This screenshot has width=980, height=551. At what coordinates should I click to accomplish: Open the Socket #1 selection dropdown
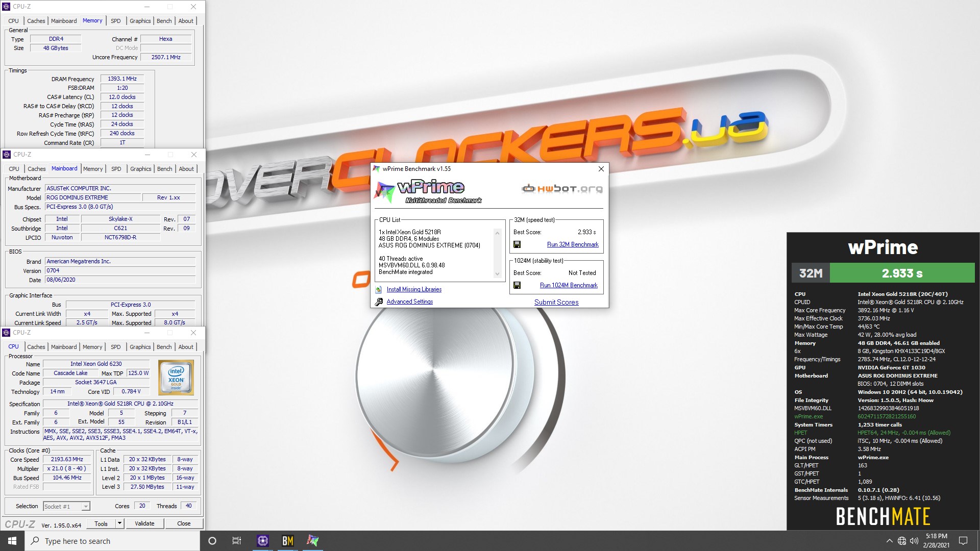(x=66, y=507)
